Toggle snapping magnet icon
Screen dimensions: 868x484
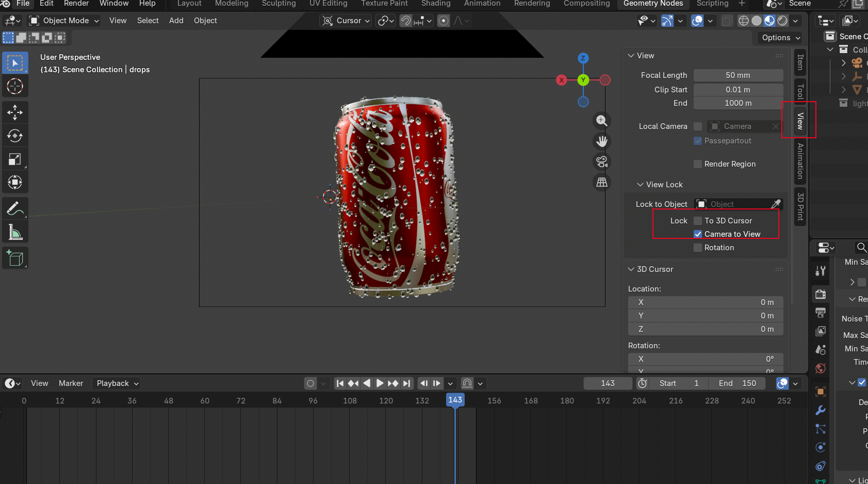point(406,21)
